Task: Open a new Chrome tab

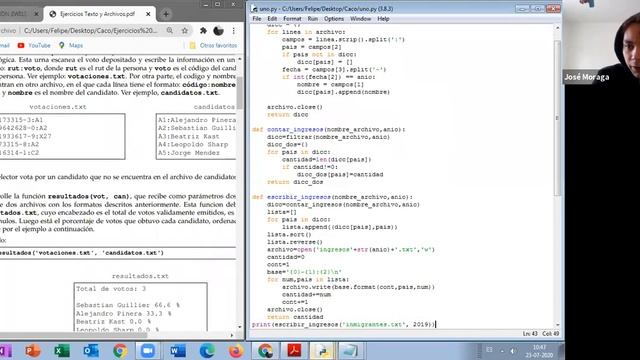Action: tap(166, 14)
